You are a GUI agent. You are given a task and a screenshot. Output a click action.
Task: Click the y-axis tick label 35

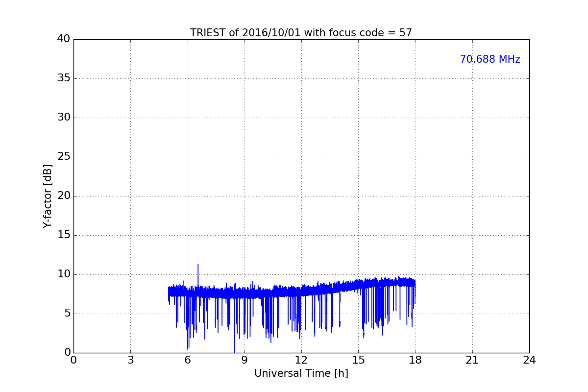[64, 78]
